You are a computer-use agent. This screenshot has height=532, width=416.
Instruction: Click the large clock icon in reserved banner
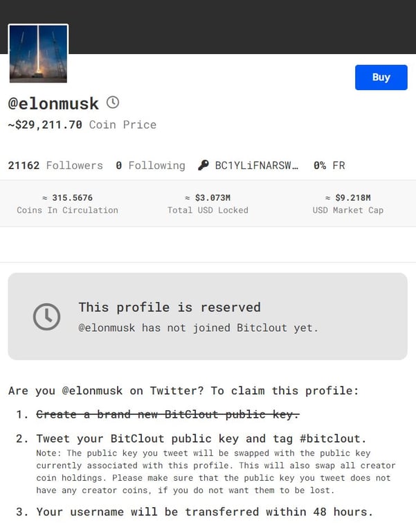[46, 317]
